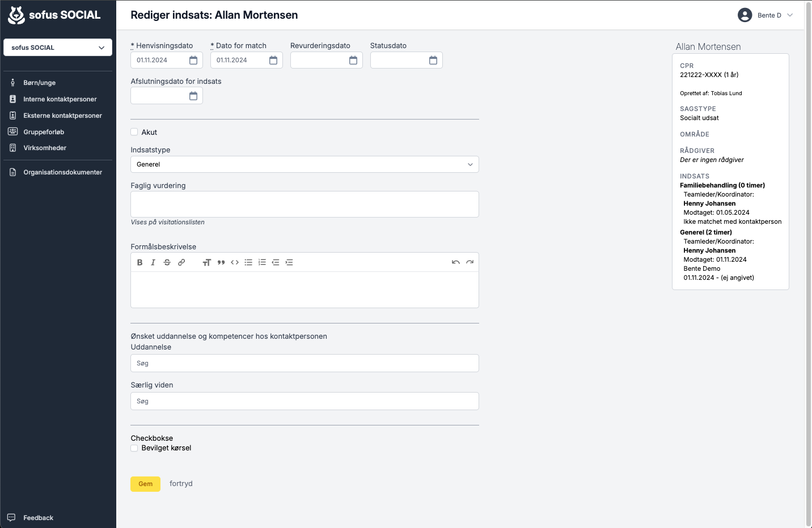Cancel editing with fortryd link
This screenshot has height=528, width=812.
(181, 484)
